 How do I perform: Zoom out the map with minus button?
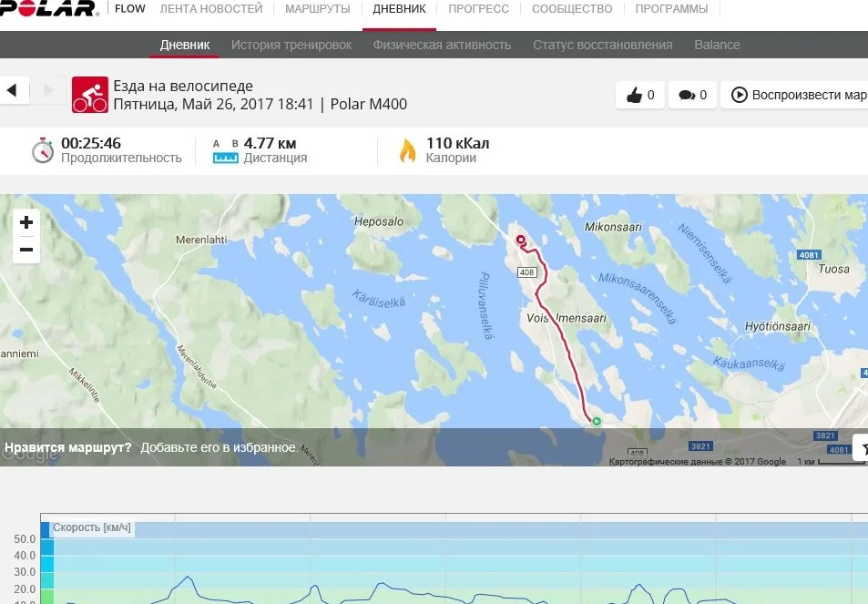[26, 249]
